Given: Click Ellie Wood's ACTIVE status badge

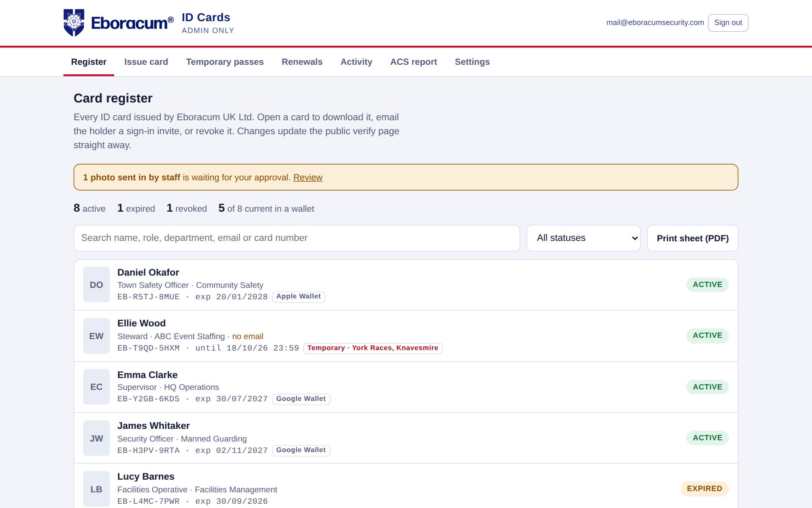Looking at the screenshot, I should click(707, 335).
